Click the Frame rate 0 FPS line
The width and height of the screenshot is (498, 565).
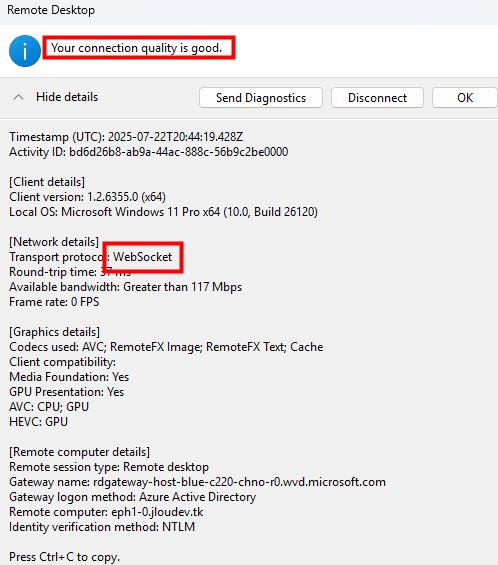click(x=54, y=302)
